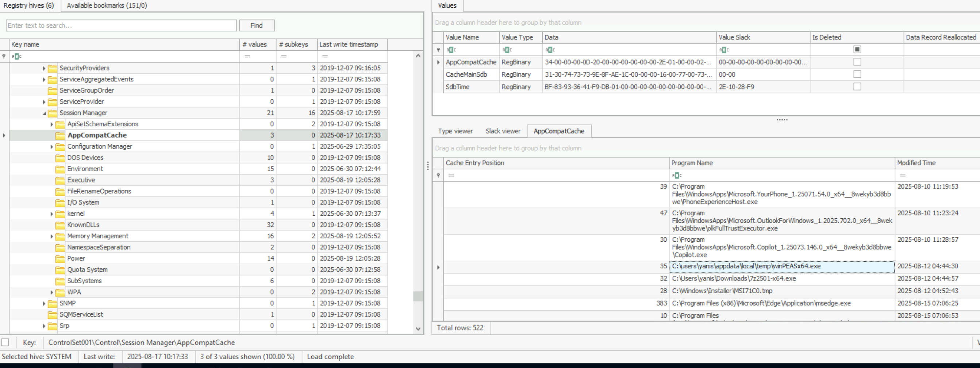This screenshot has height=368, width=980.
Task: Click the ServiceGroupOrder folder icon
Action: click(53, 91)
